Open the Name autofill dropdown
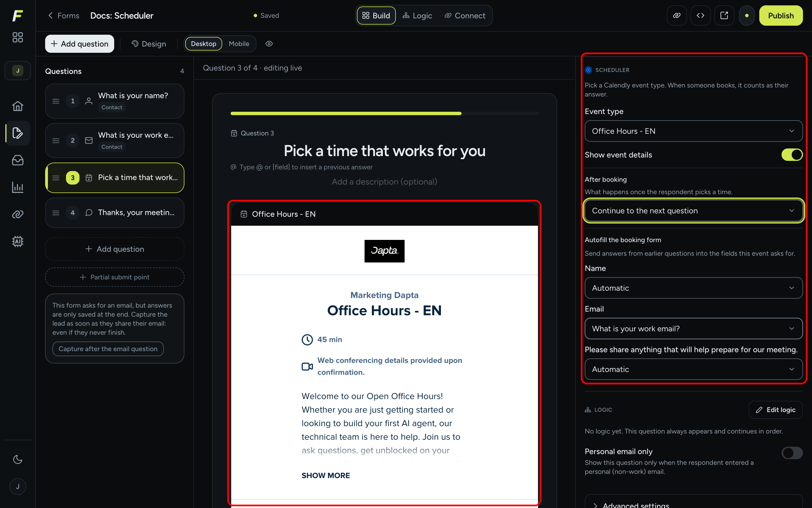This screenshot has width=812, height=508. tap(694, 288)
